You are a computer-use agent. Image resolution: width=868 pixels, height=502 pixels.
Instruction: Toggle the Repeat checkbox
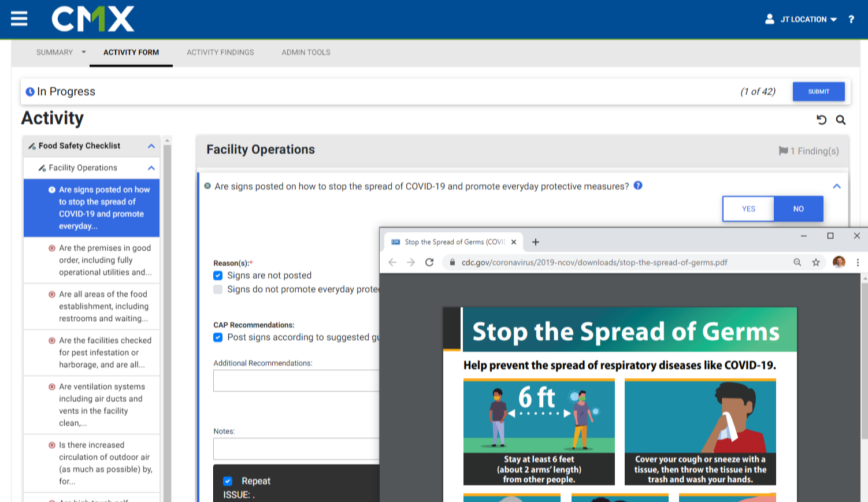click(228, 481)
